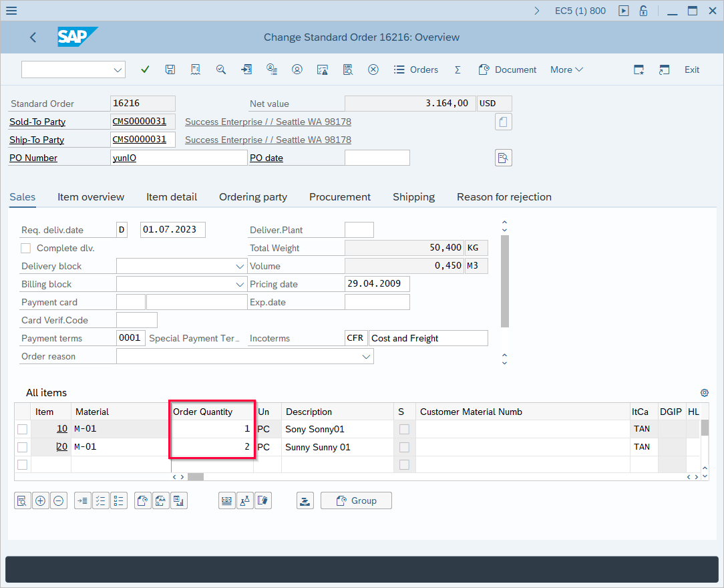This screenshot has width=724, height=588.
Task: Click the window-with-star new session icon
Action: [x=639, y=69]
